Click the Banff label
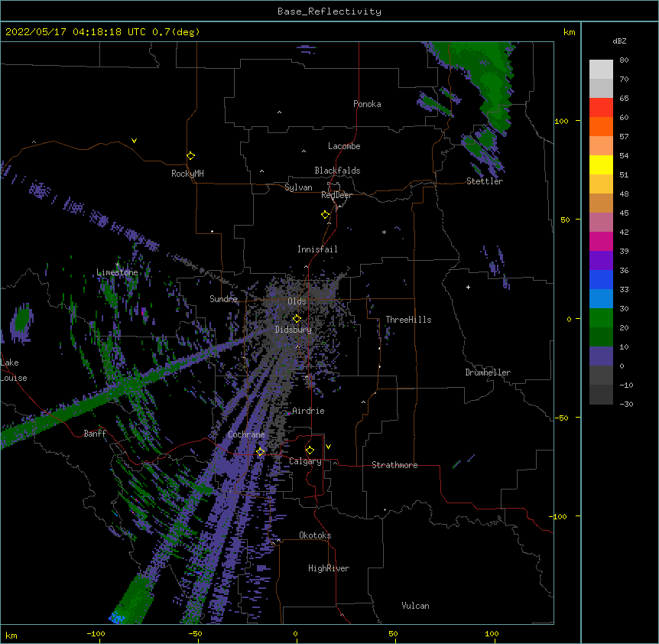659x644 pixels. pyautogui.click(x=95, y=434)
